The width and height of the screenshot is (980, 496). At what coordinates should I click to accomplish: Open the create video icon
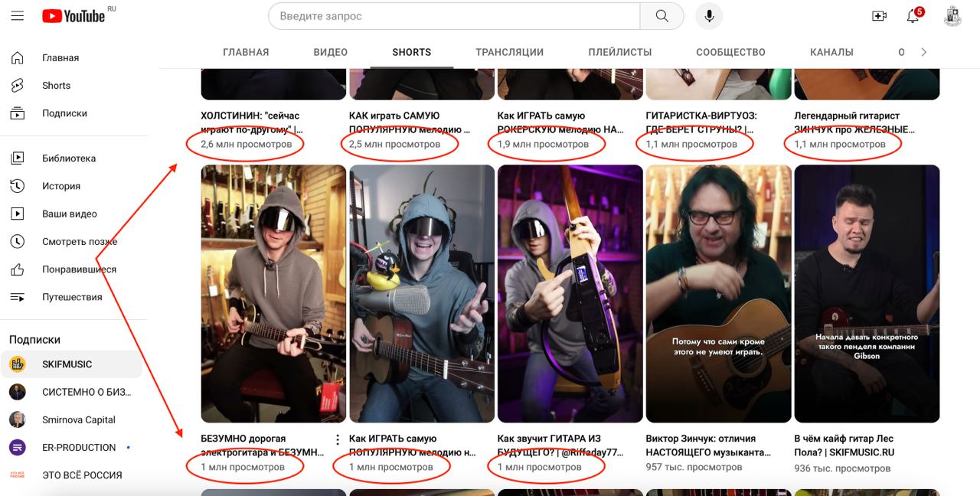pyautogui.click(x=879, y=16)
